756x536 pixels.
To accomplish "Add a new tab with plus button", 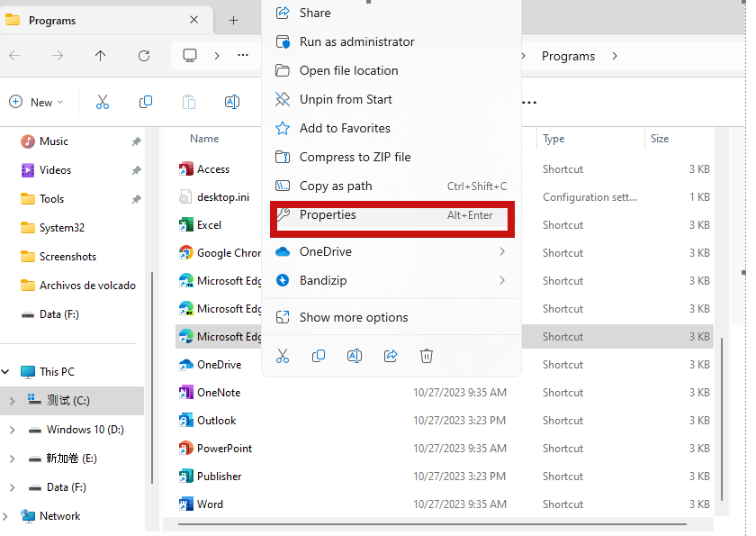I will [x=233, y=20].
